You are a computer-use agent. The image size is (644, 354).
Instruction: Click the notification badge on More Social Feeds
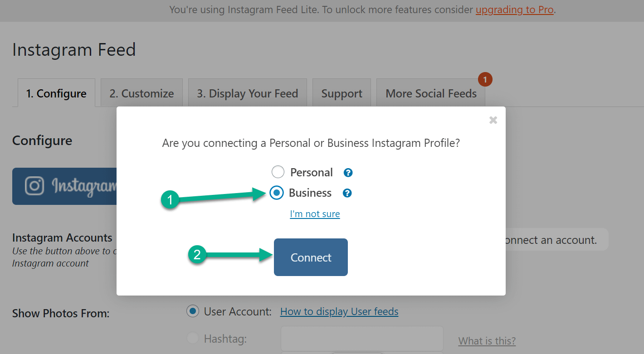tap(485, 79)
